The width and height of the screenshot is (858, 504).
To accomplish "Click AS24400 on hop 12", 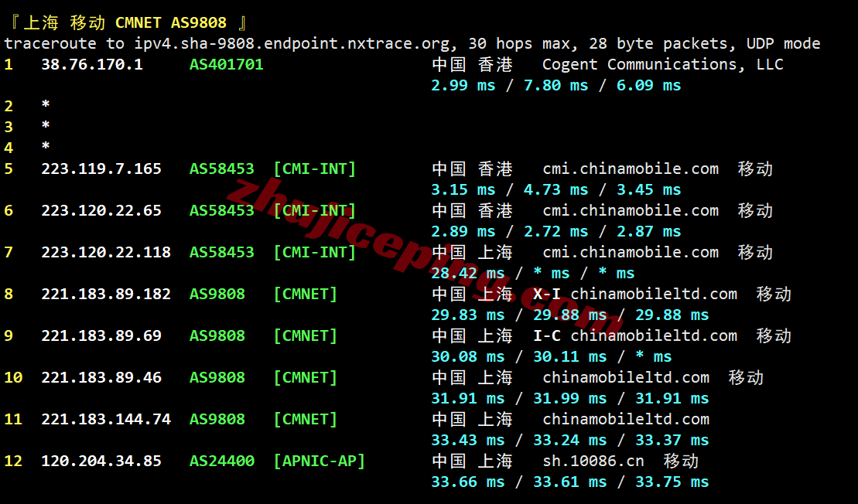I will click(221, 461).
